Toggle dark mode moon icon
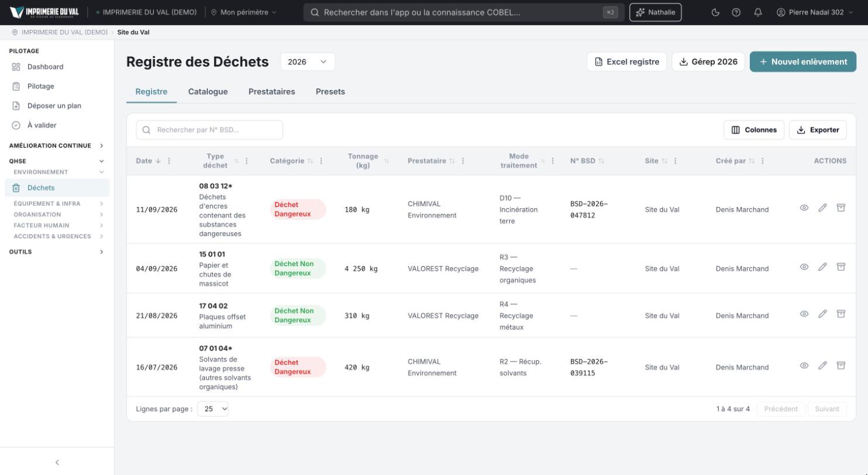Image resolution: width=868 pixels, height=475 pixels. tap(715, 12)
